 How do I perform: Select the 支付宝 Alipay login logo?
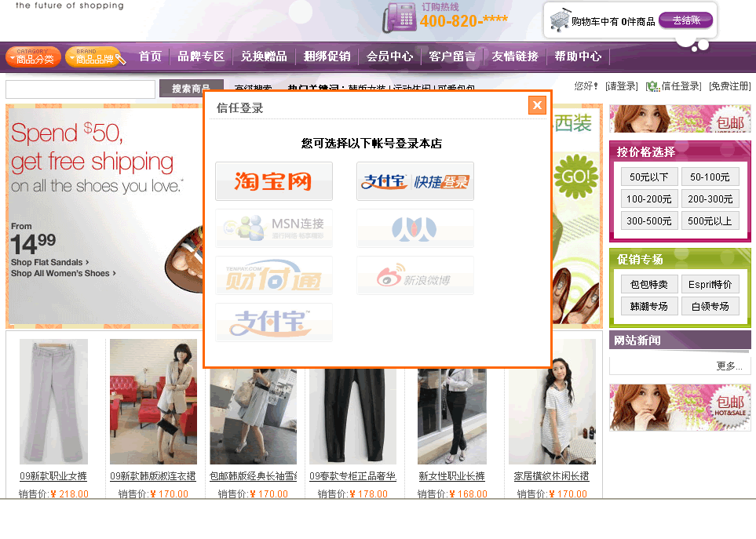pos(274,322)
